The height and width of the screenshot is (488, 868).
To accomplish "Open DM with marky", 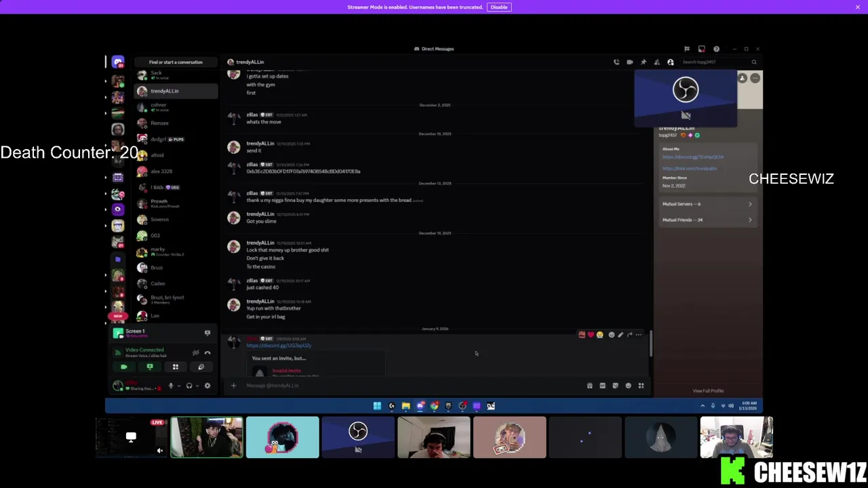I will pyautogui.click(x=176, y=251).
